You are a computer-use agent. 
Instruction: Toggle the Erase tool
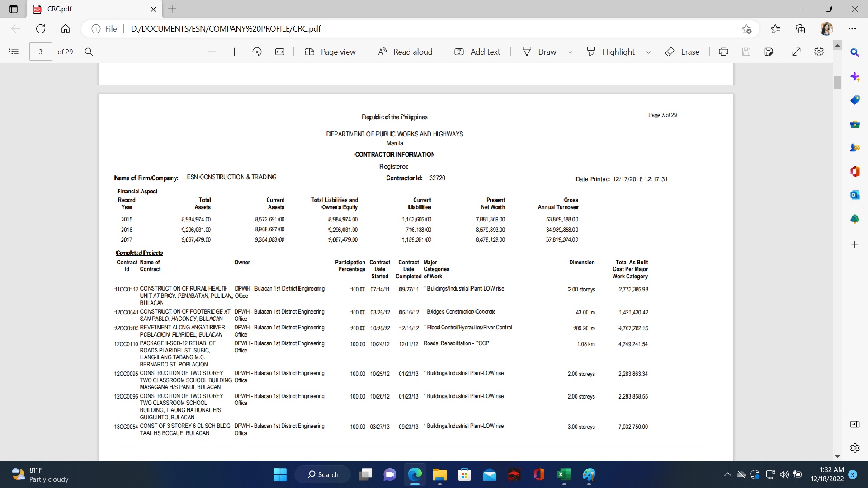pyautogui.click(x=683, y=52)
